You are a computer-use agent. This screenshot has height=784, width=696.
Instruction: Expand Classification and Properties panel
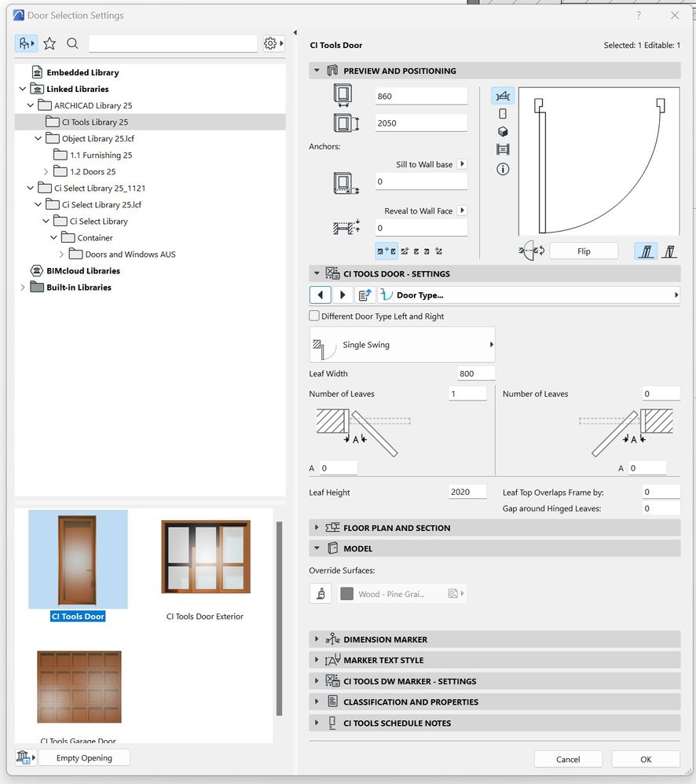coord(317,702)
